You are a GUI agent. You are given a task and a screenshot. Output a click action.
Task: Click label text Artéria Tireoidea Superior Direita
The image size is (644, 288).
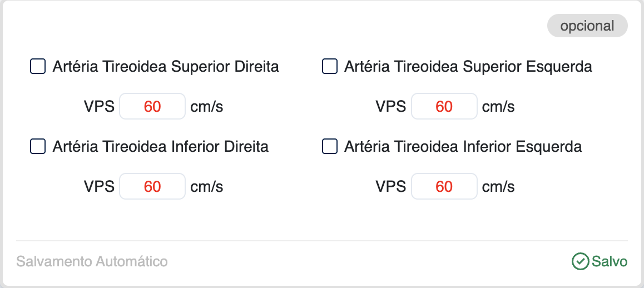click(166, 67)
